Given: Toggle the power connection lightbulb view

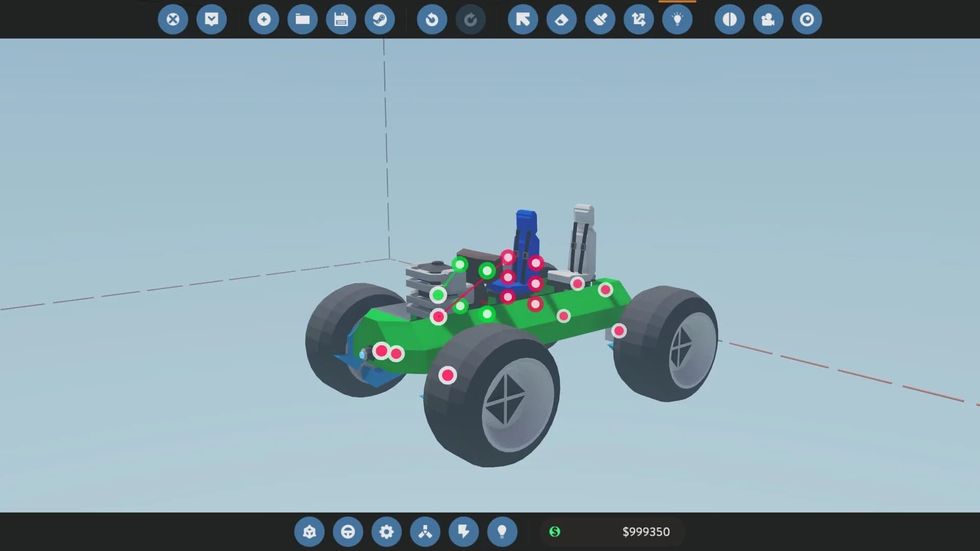Looking at the screenshot, I should (x=677, y=19).
